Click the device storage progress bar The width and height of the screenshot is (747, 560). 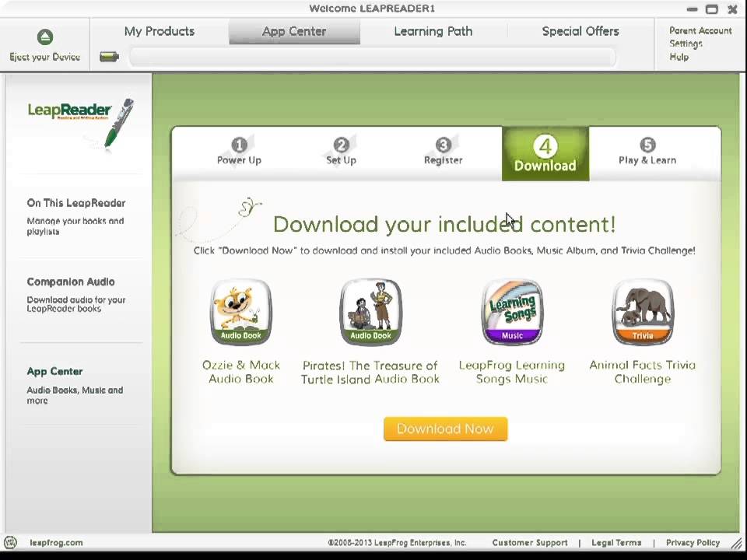point(372,57)
